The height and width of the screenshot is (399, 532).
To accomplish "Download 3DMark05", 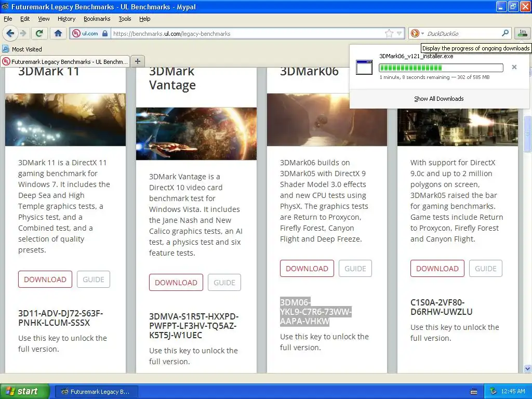I will tap(437, 269).
